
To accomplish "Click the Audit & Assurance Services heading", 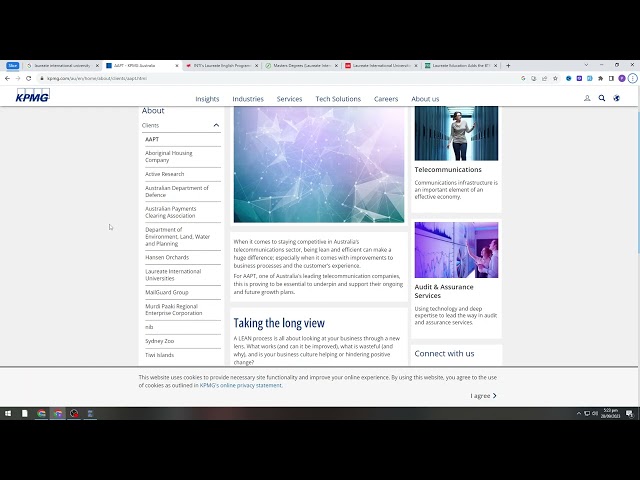I will (444, 291).
